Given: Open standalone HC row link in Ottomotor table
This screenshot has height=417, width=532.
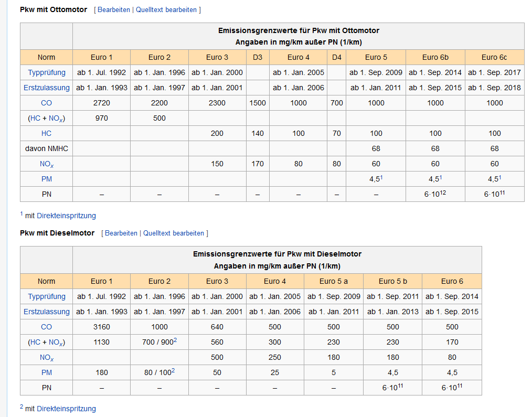Looking at the screenshot, I should [47, 133].
